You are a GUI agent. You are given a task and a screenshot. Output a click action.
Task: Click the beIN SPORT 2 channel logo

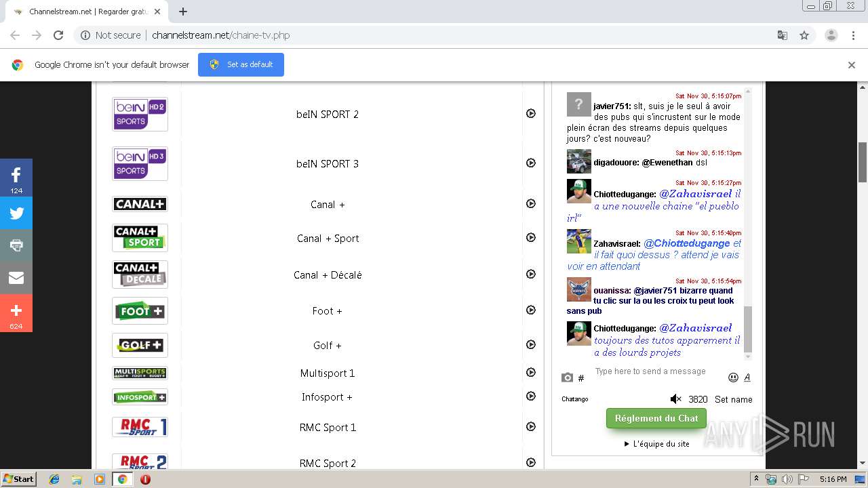(x=140, y=114)
